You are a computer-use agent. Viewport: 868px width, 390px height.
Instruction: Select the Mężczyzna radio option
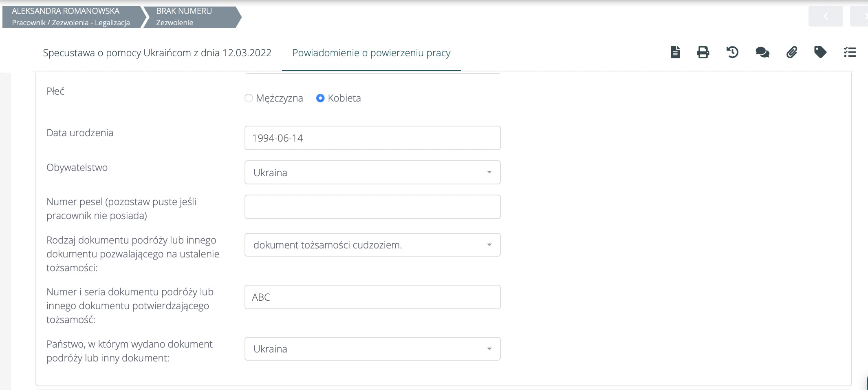(249, 98)
